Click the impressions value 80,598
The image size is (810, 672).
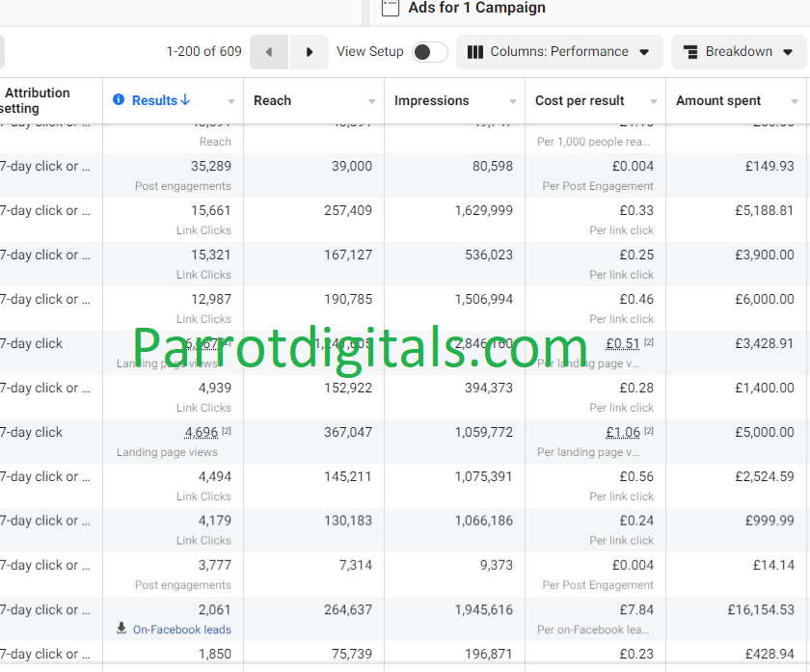[493, 167]
